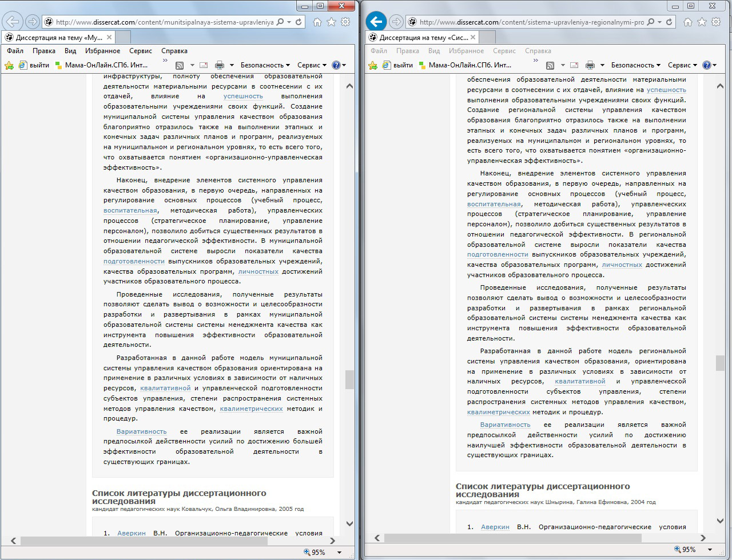Go back in the left browser window
The height and width of the screenshot is (560, 732).
[12, 22]
